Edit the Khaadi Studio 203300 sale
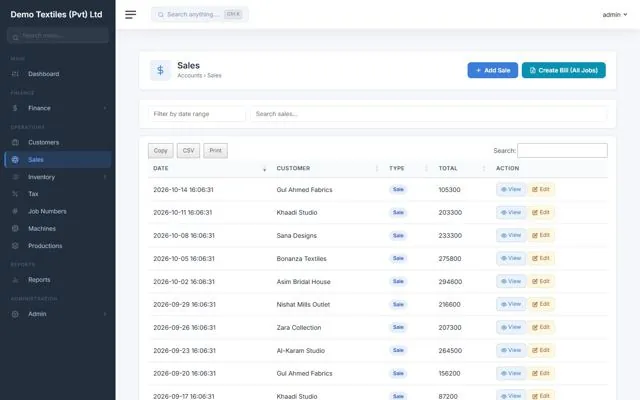 click(541, 212)
